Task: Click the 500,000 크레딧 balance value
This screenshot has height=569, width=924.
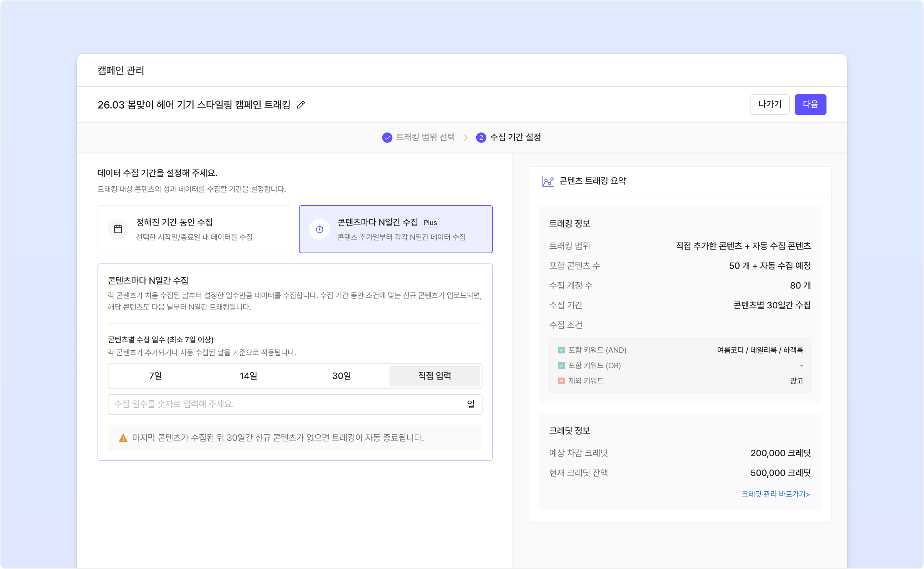Action: point(781,473)
